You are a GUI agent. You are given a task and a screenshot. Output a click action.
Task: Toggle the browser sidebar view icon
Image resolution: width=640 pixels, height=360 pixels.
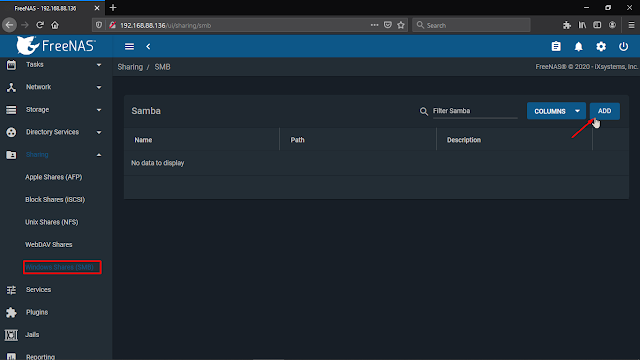point(597,25)
